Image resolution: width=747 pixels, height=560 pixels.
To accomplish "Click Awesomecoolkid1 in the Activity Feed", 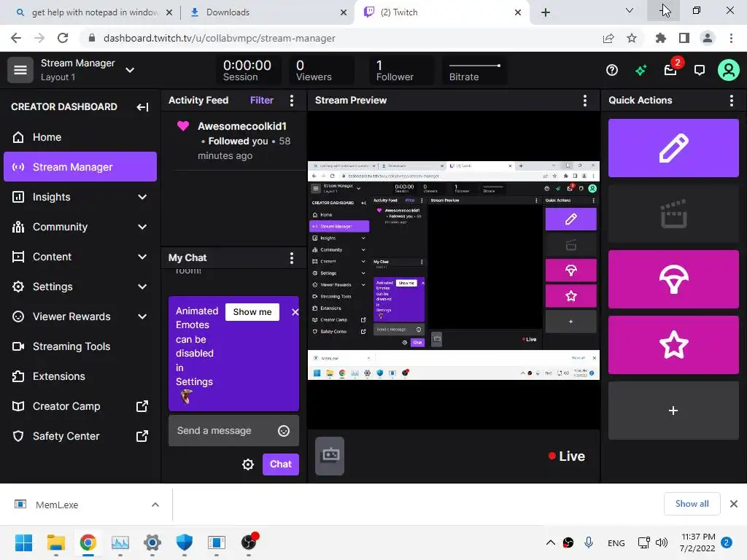I will tap(242, 126).
